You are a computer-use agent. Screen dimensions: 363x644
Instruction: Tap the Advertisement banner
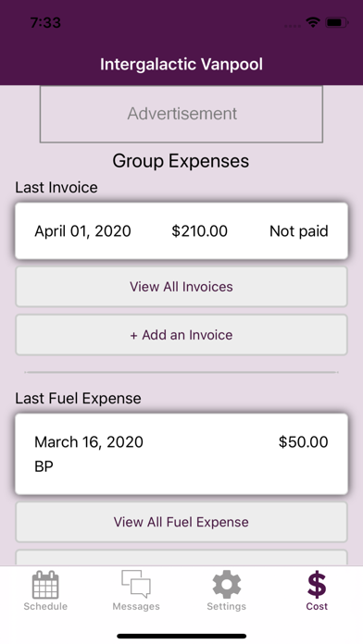[181, 114]
